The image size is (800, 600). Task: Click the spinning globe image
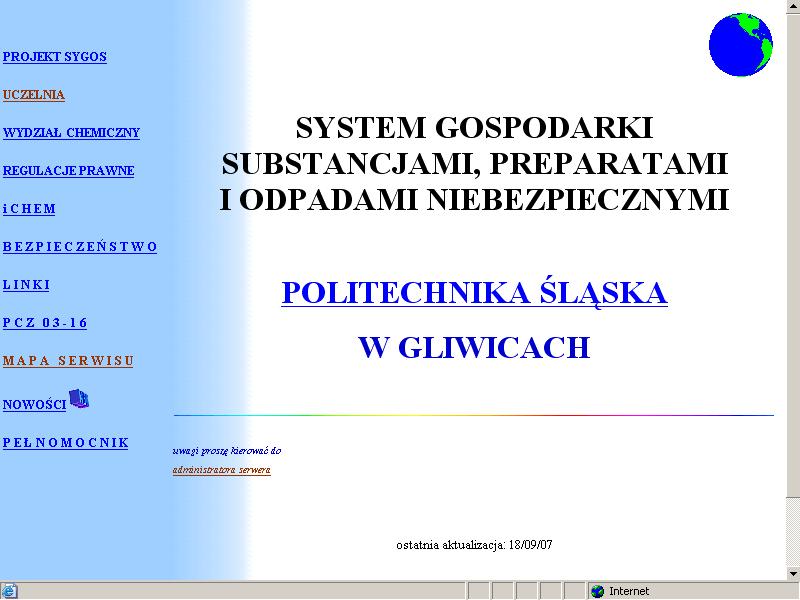click(741, 45)
